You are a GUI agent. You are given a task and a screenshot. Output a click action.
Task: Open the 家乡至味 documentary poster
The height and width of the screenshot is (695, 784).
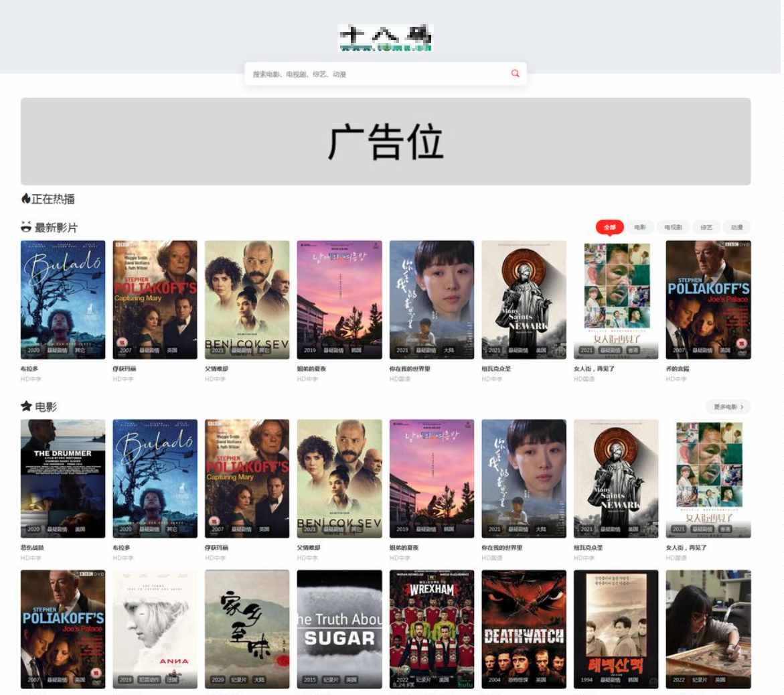tap(247, 629)
